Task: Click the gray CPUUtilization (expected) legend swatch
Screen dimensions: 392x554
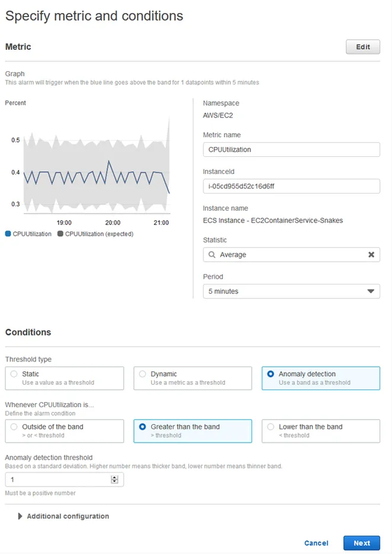Action: pos(60,234)
